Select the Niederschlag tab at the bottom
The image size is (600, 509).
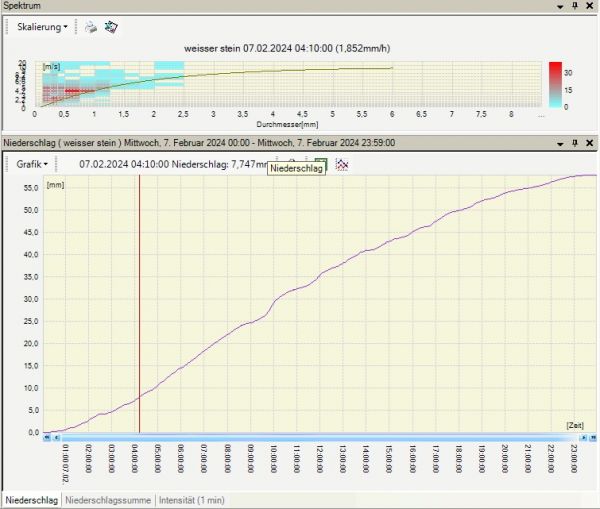(30, 500)
